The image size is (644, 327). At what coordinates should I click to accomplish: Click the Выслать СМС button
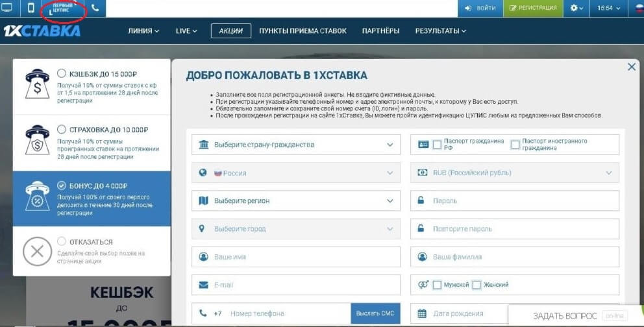tap(375, 313)
